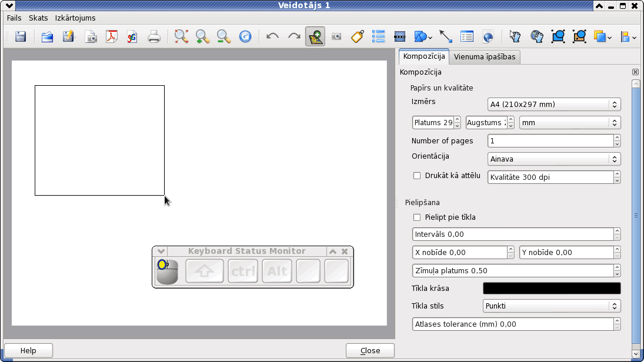Open the Skats menu

pyautogui.click(x=38, y=18)
